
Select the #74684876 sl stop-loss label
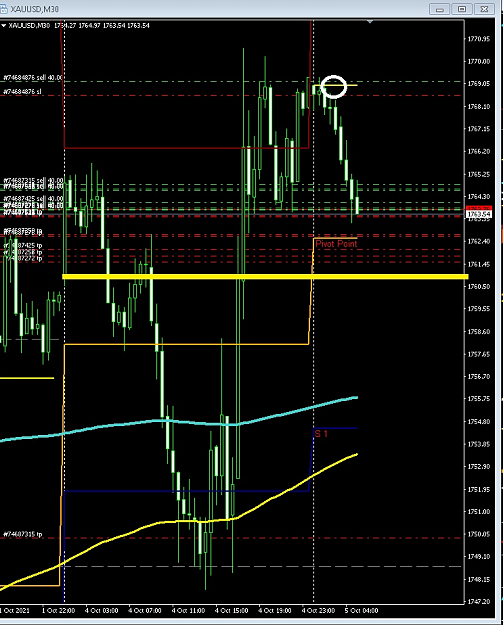tap(22, 92)
